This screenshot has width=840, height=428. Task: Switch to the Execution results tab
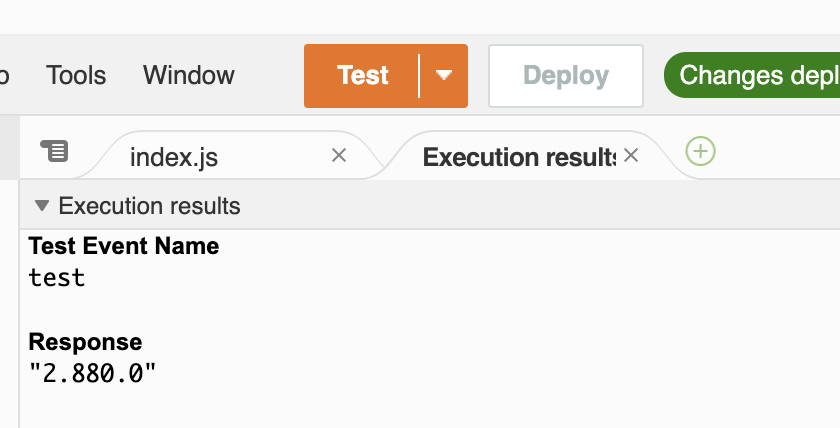[519, 157]
